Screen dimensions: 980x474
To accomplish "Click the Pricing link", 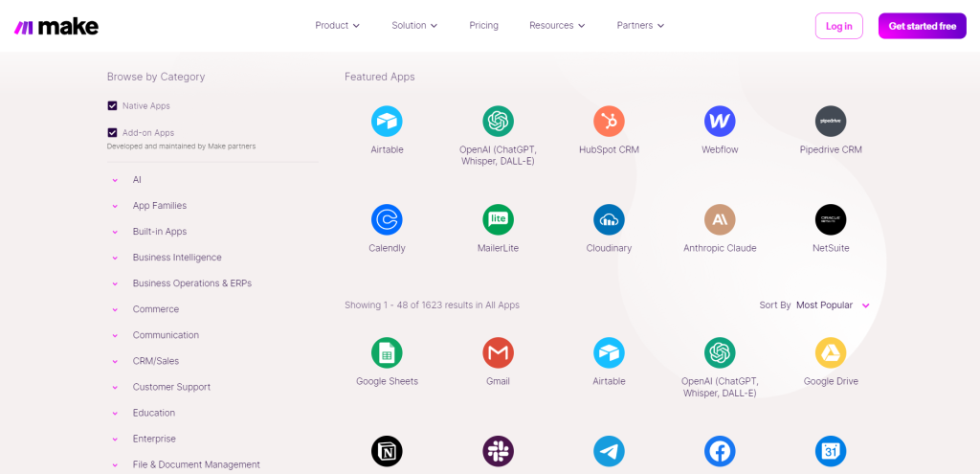I will [483, 26].
